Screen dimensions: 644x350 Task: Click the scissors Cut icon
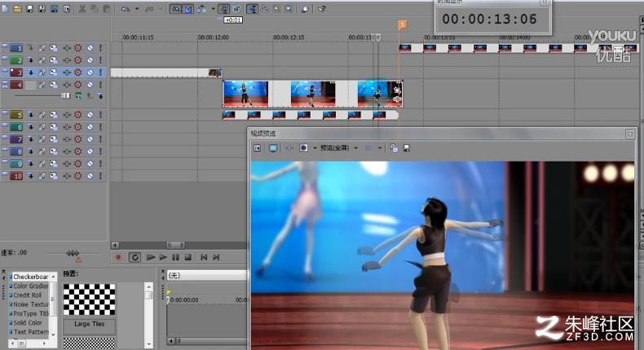[x=82, y=9]
